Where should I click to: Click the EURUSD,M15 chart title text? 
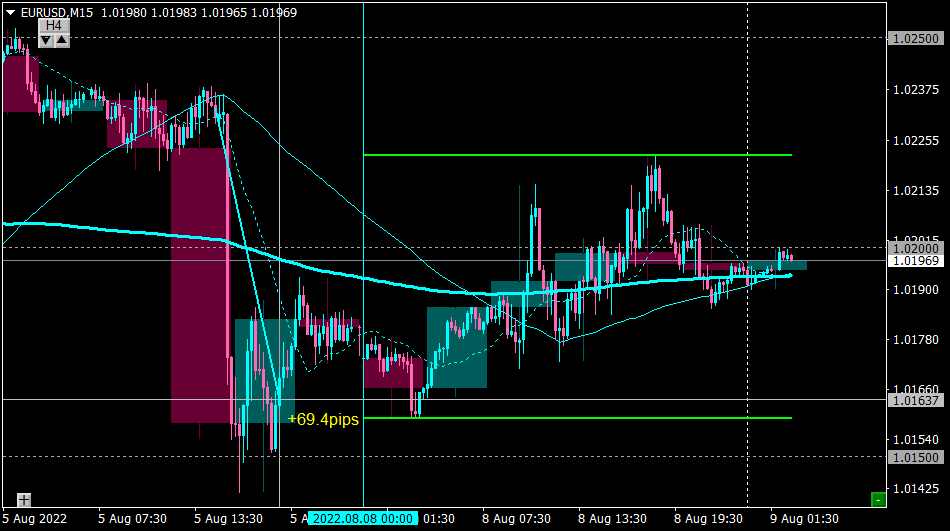coord(57,12)
